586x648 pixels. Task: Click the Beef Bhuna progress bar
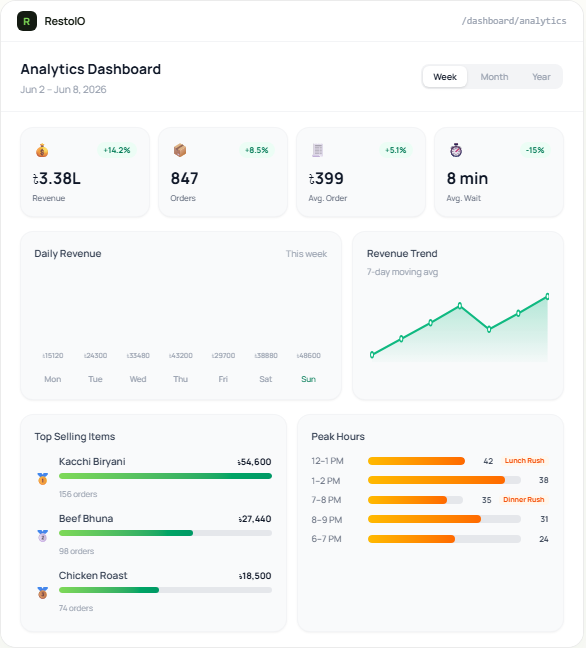coord(165,533)
